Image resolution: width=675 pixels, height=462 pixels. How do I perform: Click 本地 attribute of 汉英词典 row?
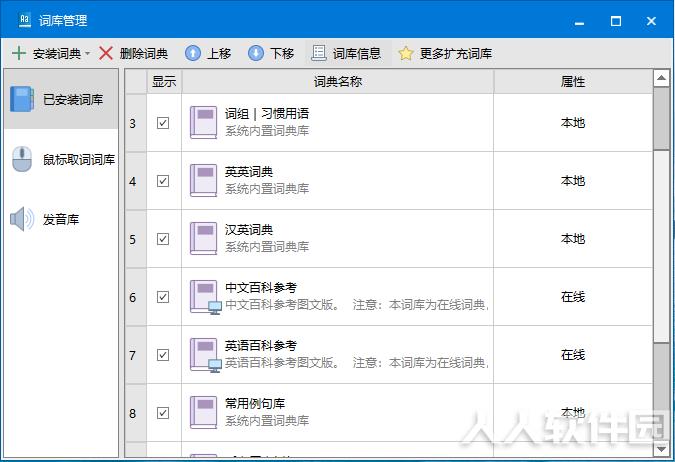573,239
